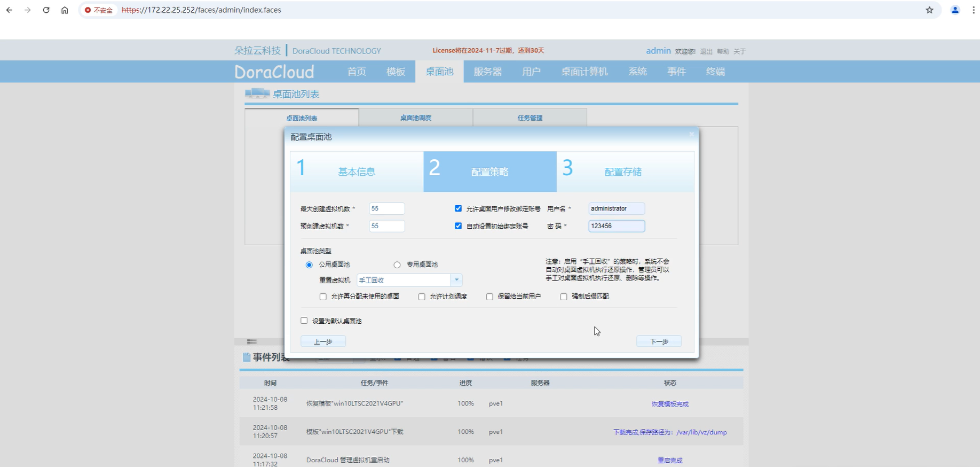Open browser three-dot menu
980x467 pixels.
point(973,10)
